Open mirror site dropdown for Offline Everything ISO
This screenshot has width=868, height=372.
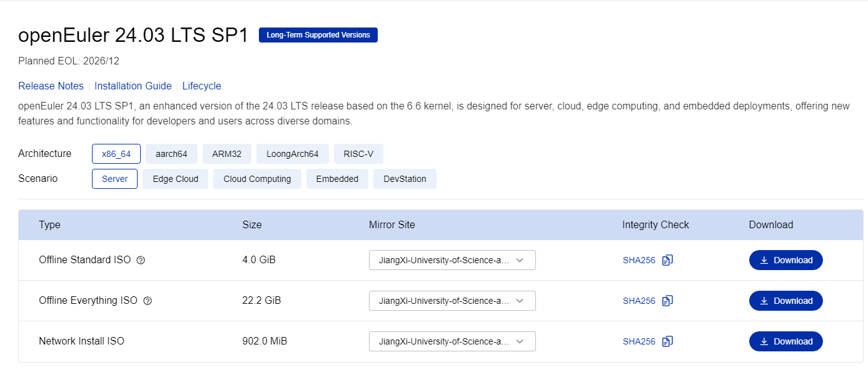(452, 301)
